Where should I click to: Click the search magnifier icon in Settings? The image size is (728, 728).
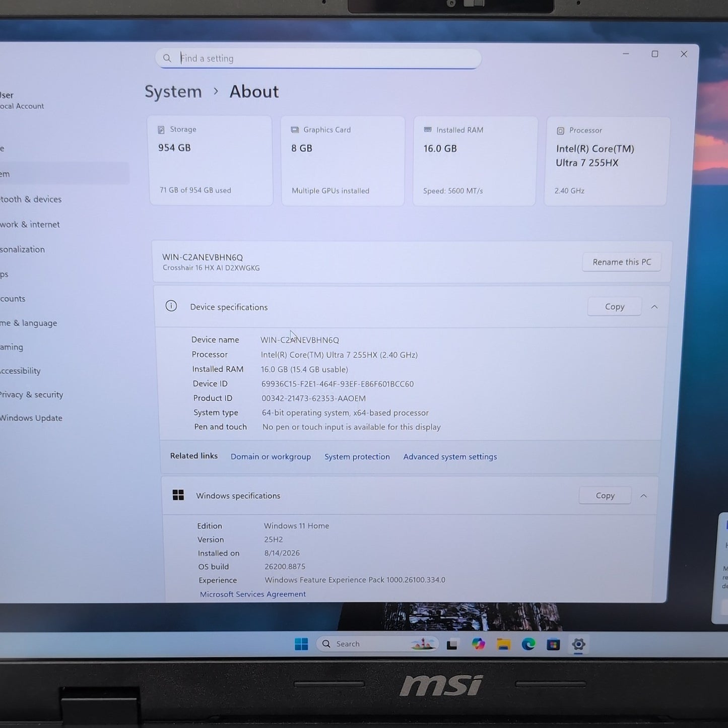coord(167,58)
